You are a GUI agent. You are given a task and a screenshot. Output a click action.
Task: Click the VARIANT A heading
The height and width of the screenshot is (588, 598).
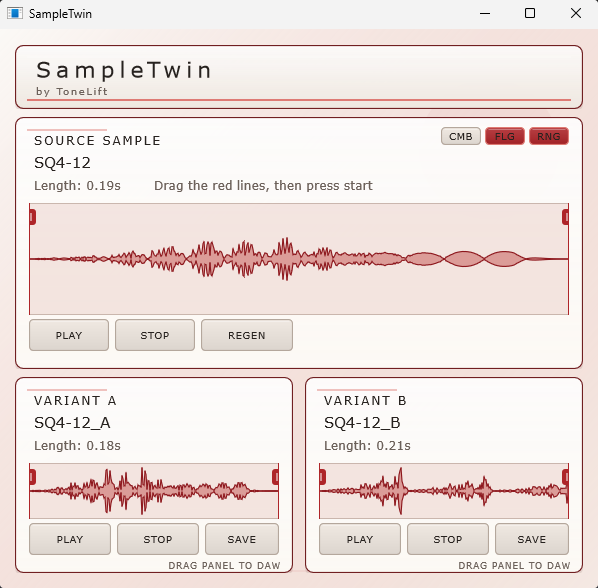click(x=75, y=401)
